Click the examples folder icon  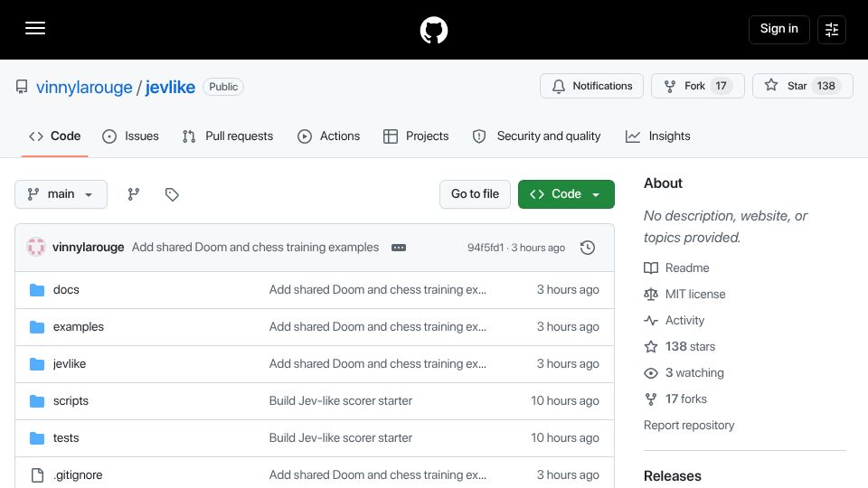click(x=37, y=327)
